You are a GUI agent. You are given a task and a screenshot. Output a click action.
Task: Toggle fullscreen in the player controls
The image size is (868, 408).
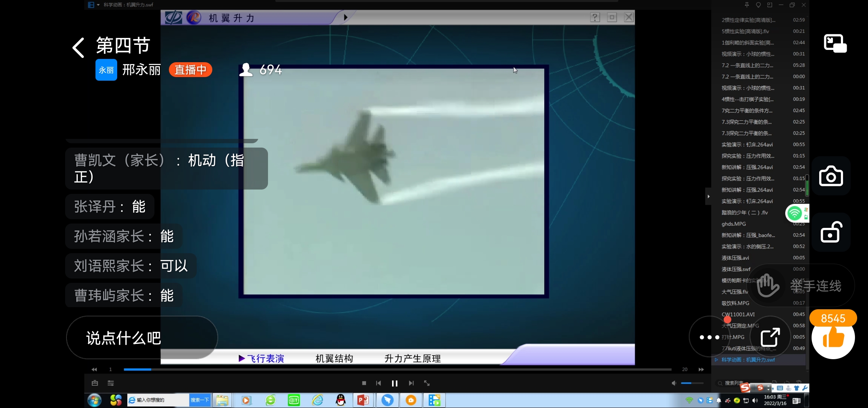point(427,383)
